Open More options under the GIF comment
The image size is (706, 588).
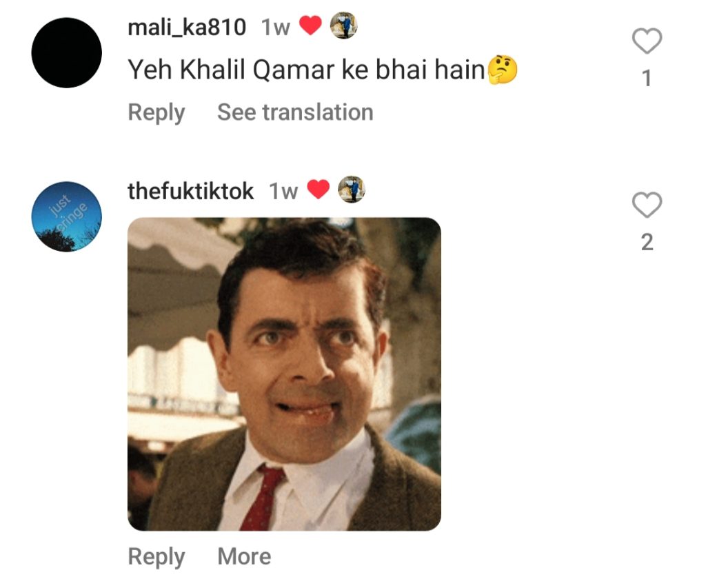point(244,556)
